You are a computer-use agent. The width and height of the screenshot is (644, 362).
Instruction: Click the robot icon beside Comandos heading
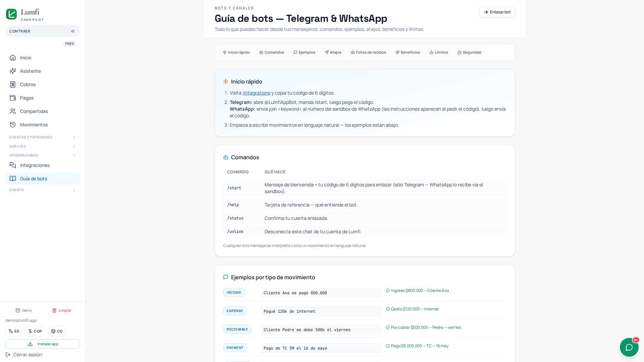tap(226, 157)
